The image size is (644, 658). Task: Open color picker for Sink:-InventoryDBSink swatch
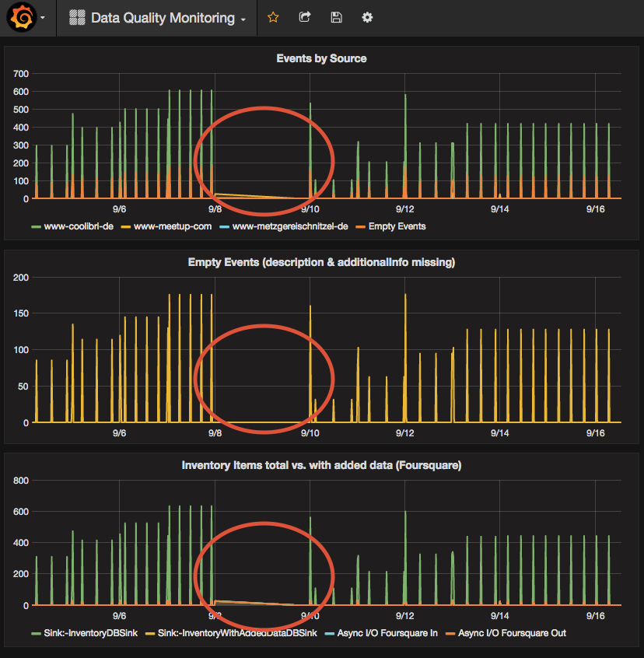click(x=36, y=634)
